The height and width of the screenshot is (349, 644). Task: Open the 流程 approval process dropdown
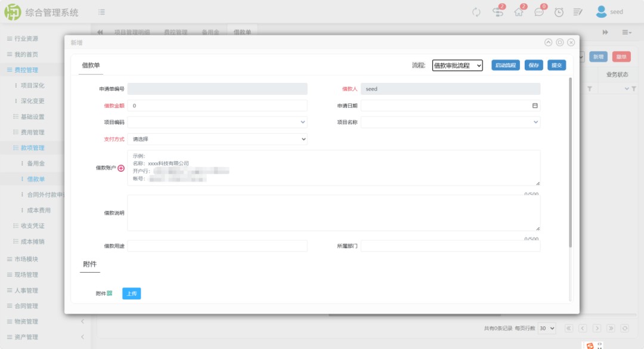(x=457, y=66)
